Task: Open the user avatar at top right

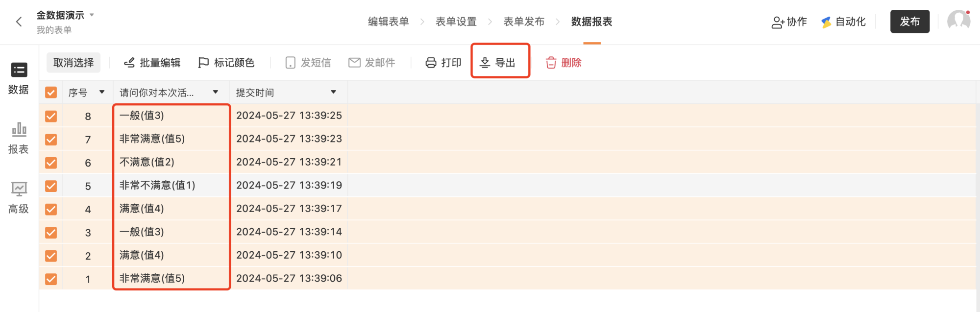Action: [958, 21]
